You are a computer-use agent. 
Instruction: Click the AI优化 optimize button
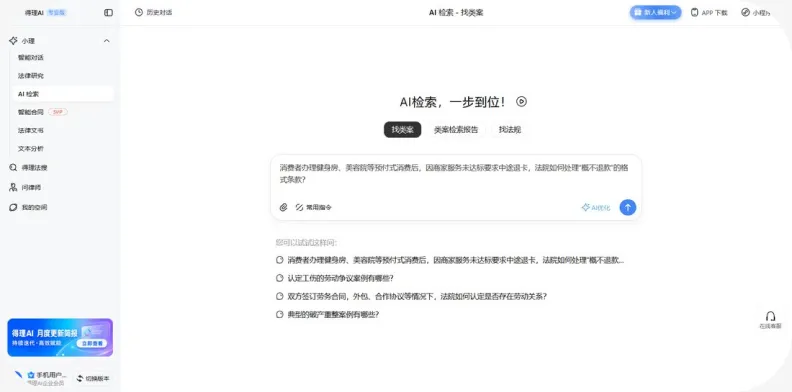[x=596, y=207]
